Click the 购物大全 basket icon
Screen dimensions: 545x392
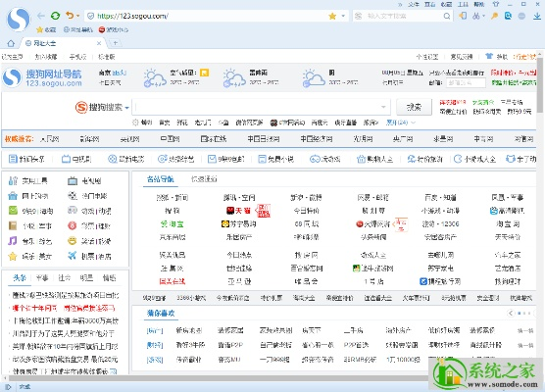point(361,159)
